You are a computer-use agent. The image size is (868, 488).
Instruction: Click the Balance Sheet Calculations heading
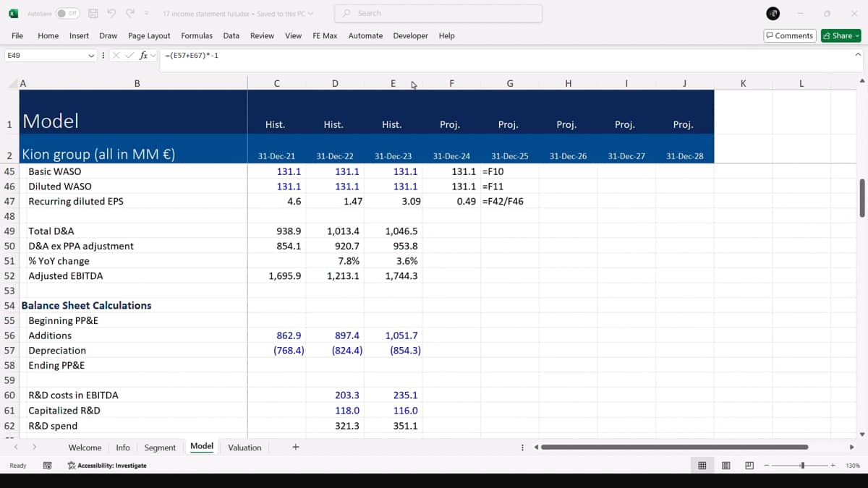coord(86,305)
